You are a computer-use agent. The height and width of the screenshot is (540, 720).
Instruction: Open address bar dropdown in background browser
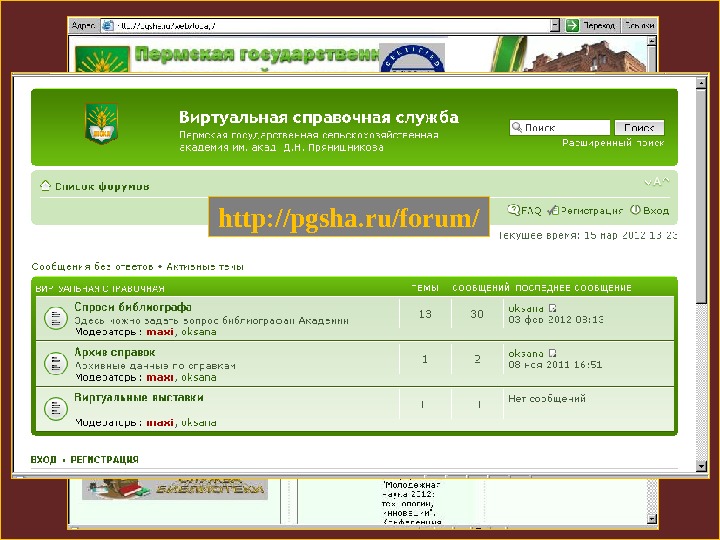point(555,26)
